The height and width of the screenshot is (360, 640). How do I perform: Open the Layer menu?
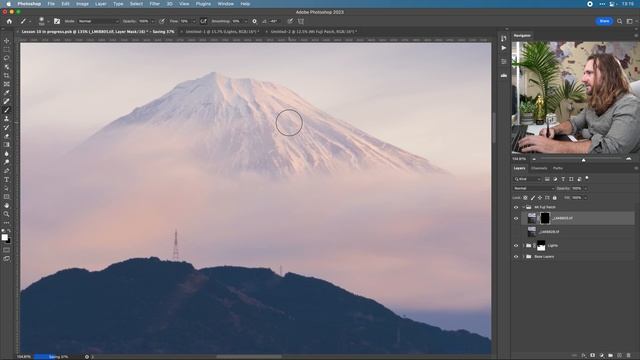[x=100, y=4]
